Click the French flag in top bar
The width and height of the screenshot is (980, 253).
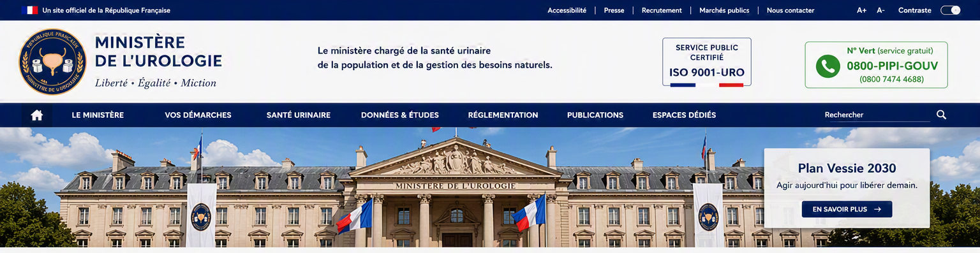click(x=29, y=10)
